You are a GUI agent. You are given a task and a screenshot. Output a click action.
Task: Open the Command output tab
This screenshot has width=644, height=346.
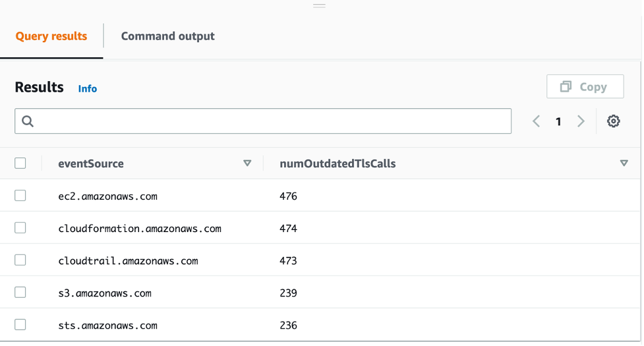(167, 36)
